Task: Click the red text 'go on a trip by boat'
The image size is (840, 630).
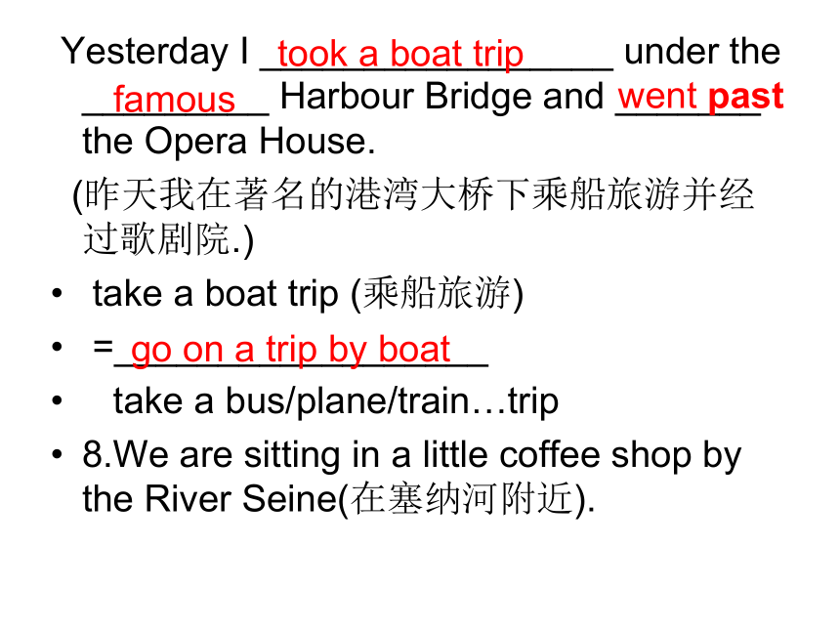Action: click(x=290, y=350)
